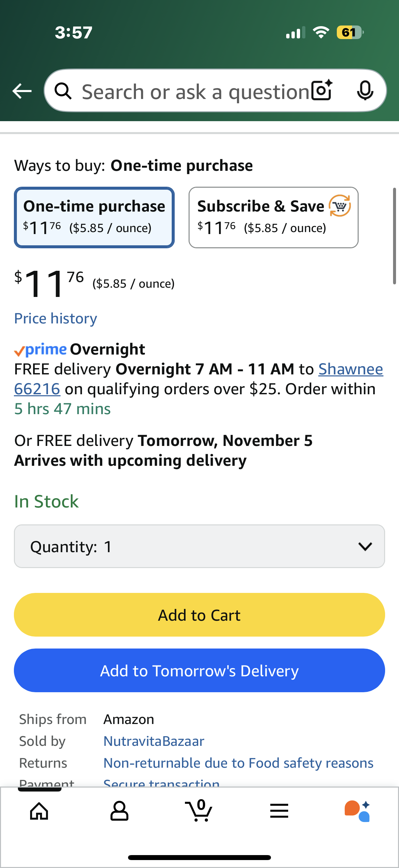Viewport: 399px width, 868px height.
Task: Click the Quantity dropdown chevron arrow
Action: 365,546
